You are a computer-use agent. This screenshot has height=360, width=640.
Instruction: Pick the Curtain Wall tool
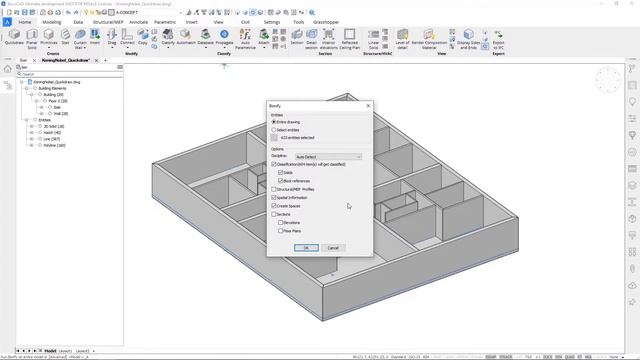click(80, 39)
